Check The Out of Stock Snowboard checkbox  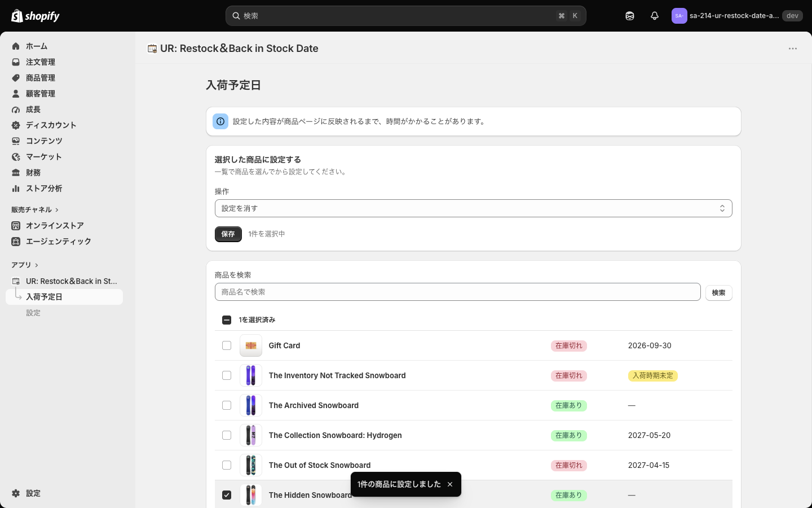(x=227, y=465)
